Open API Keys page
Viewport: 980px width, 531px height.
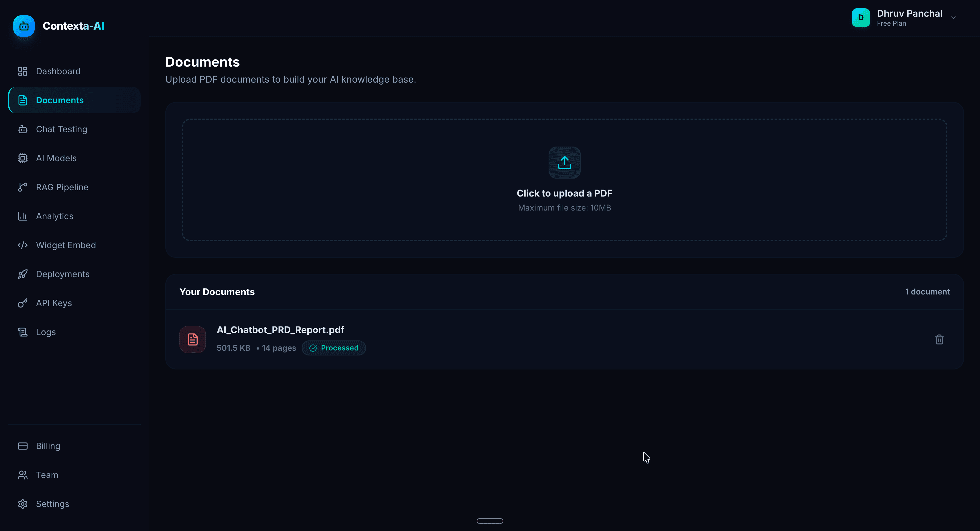click(74, 303)
